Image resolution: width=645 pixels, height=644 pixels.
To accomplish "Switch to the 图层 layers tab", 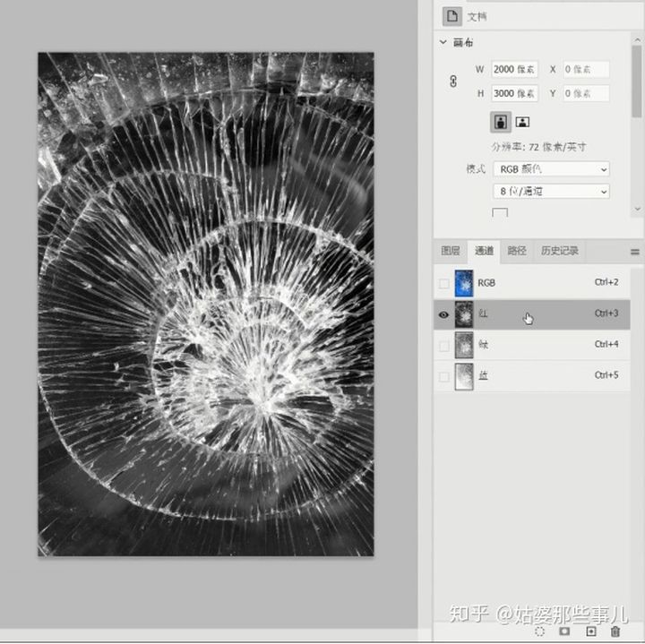I will 450,251.
